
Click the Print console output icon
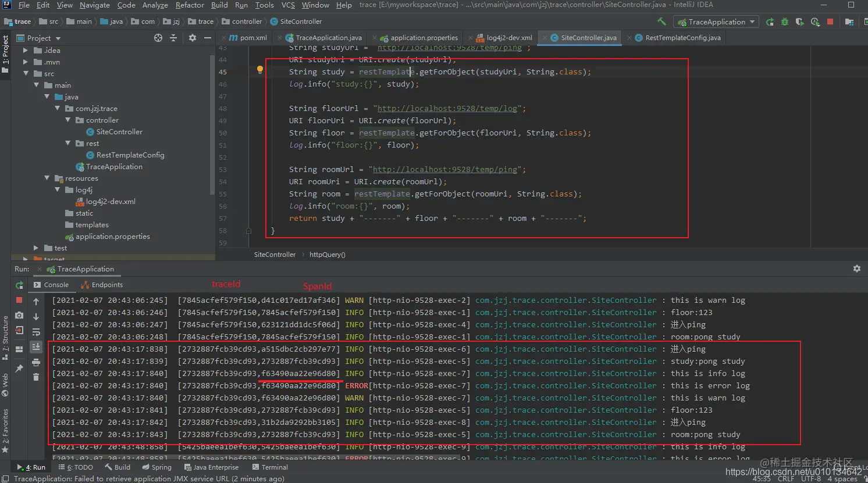pyautogui.click(x=36, y=362)
